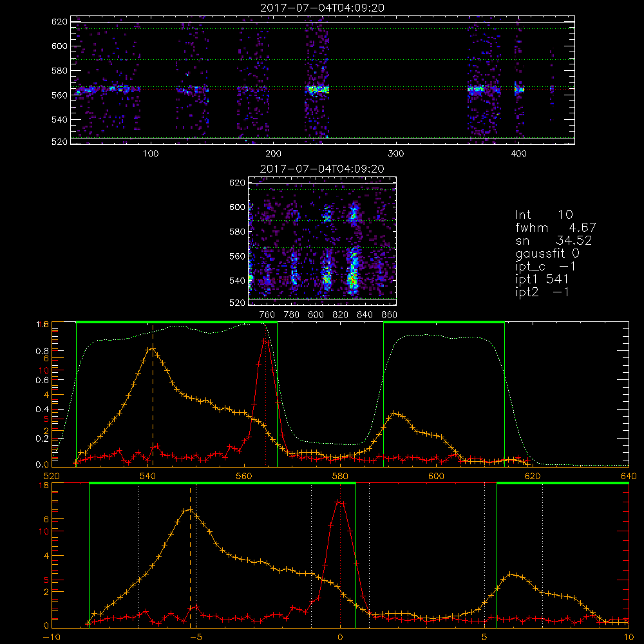
Task: Click x-axis tick label 100 on top spectrogram
Action: click(151, 154)
